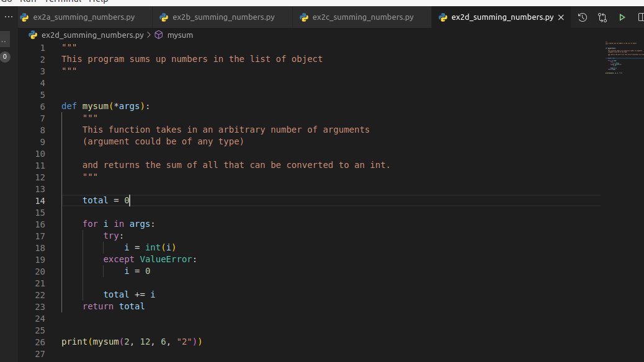Screen dimensions: 644x362
Task: Open the source control changes icon
Action: pyautogui.click(x=602, y=17)
